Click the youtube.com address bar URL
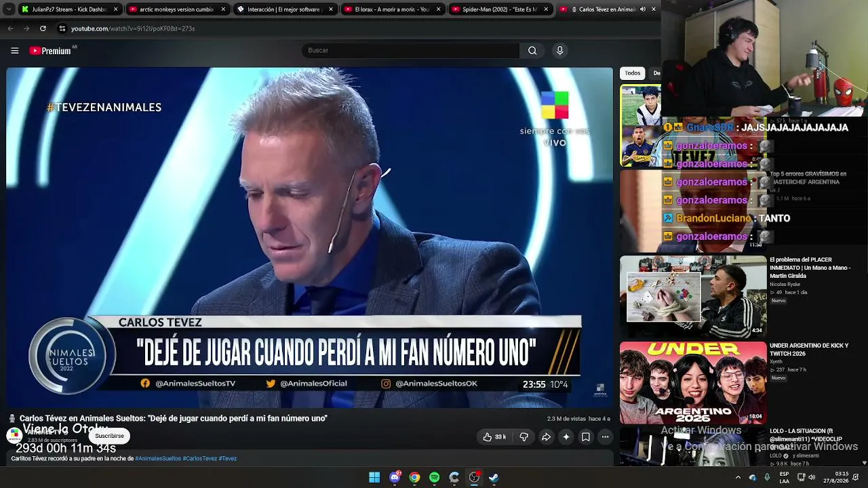This screenshot has width=868, height=488. coord(133,28)
